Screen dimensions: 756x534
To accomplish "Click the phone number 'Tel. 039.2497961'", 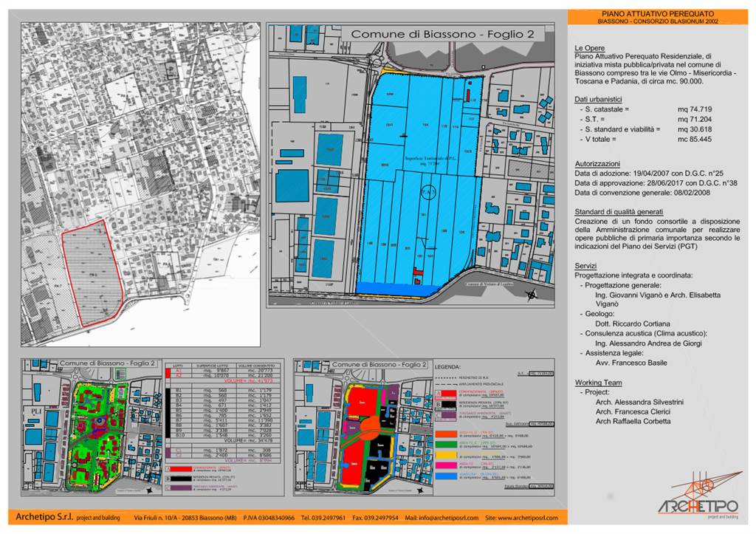I will point(323,518).
